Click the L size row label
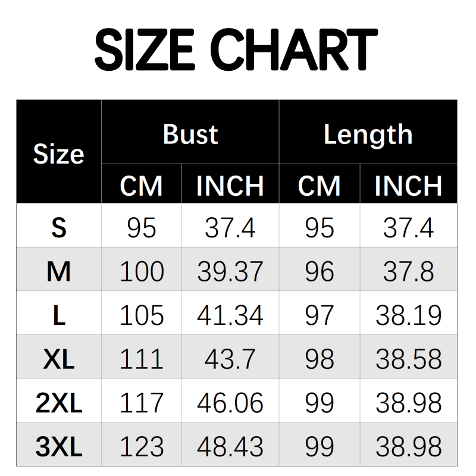 point(58,315)
